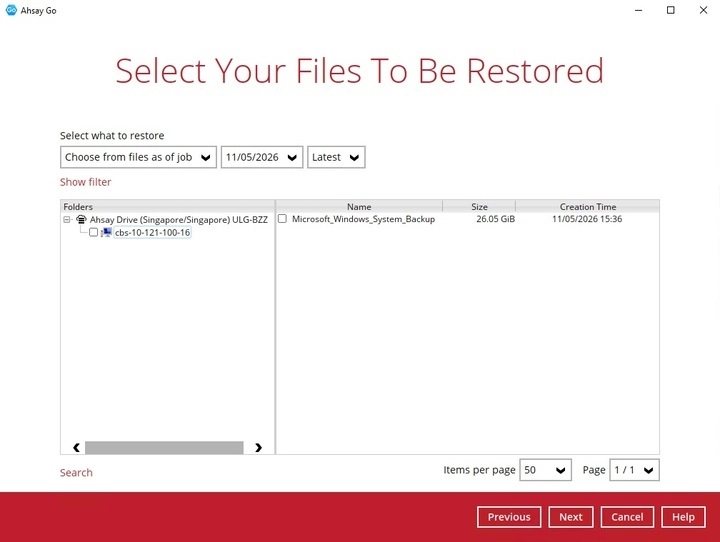Image resolution: width=720 pixels, height=542 pixels.
Task: Click the Ahsay Go app logo icon
Action: pyautogui.click(x=11, y=10)
